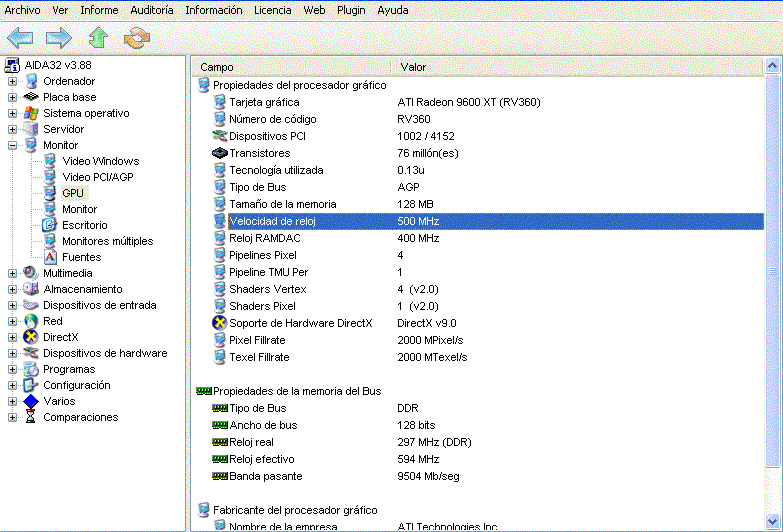Sort by the Valor column header
The height and width of the screenshot is (532, 783).
(577, 67)
